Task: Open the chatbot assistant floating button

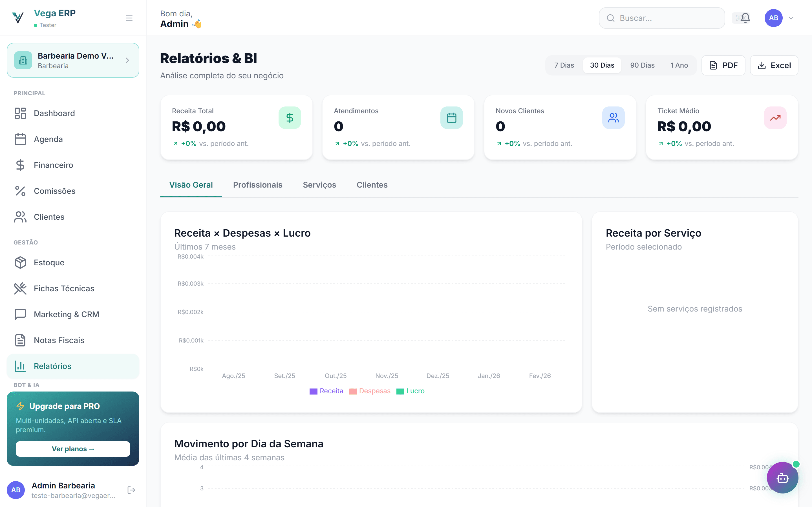Action: (x=782, y=477)
